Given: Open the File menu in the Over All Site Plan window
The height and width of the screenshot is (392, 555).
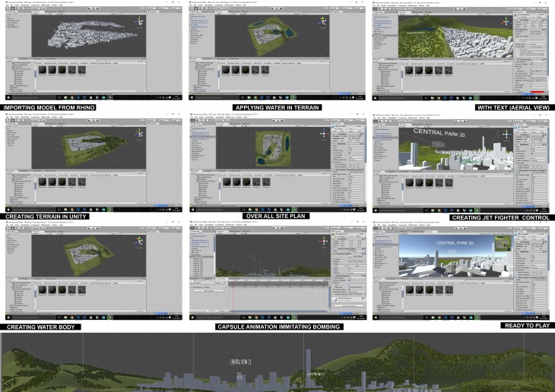Looking at the screenshot, I should [192, 118].
